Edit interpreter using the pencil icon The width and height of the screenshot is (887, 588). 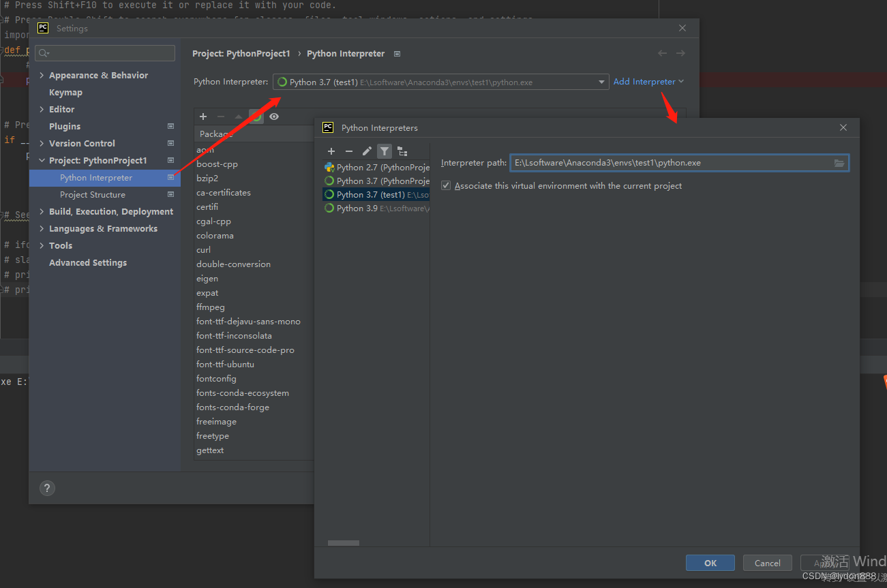367,151
